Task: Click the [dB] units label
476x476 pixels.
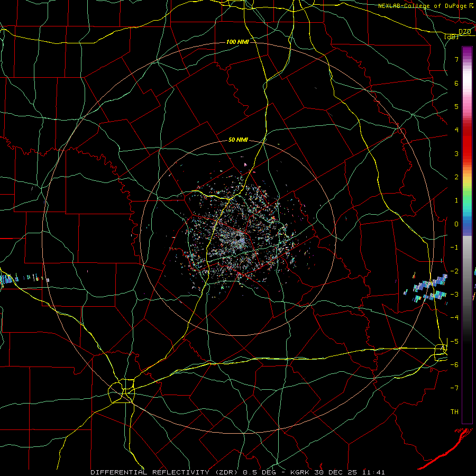Action: tap(452, 36)
